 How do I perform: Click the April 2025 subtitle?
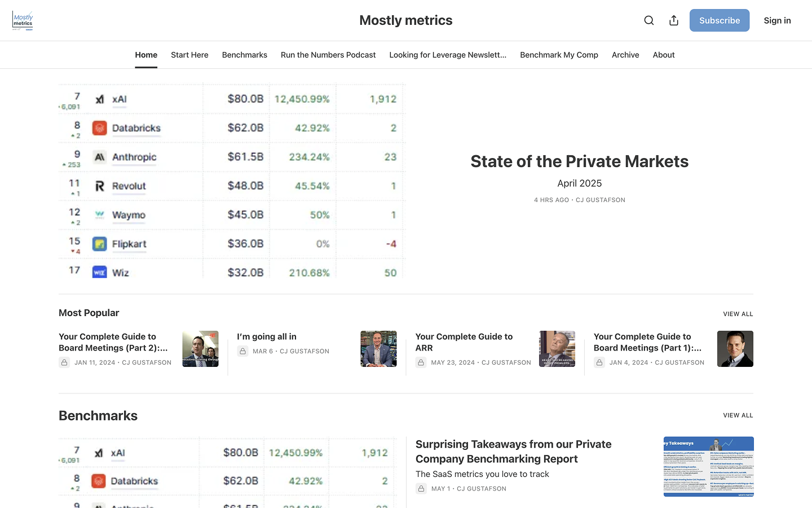[x=580, y=183]
